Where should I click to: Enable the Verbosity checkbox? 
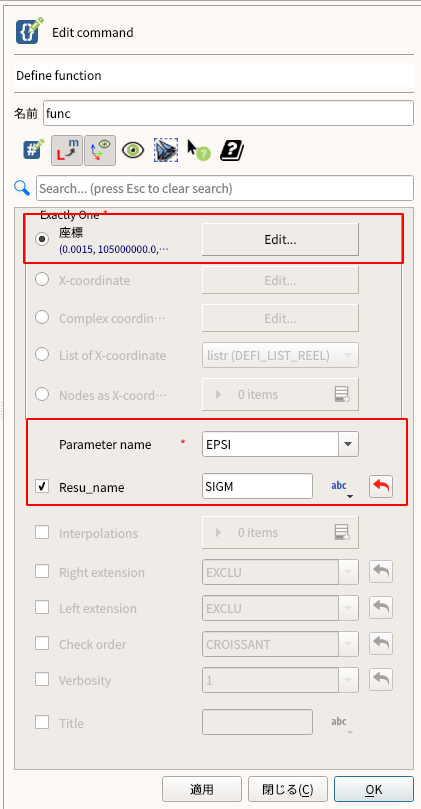(x=42, y=679)
